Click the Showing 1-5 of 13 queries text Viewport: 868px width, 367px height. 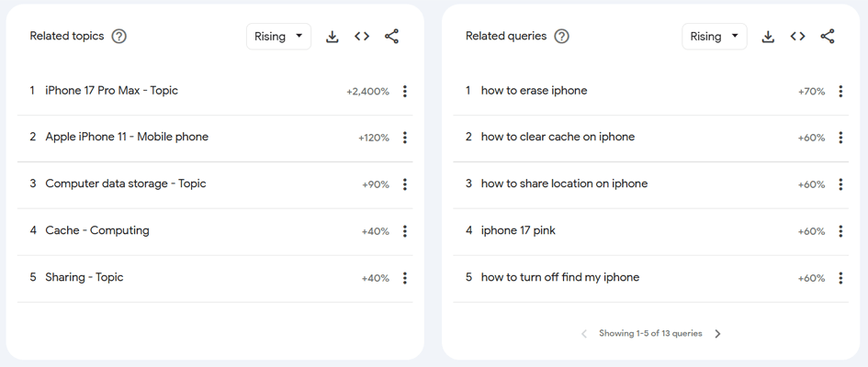coord(650,333)
